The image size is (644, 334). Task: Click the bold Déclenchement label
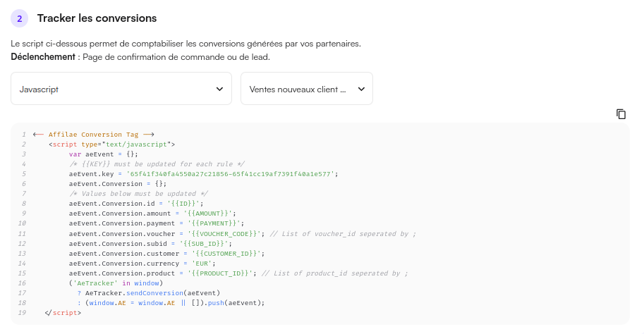(x=42, y=57)
